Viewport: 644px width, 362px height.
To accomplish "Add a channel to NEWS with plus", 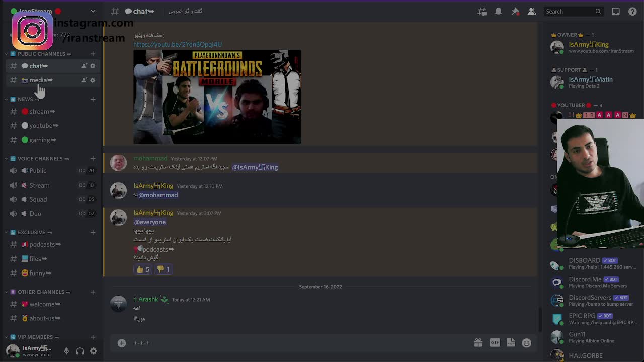I will 93,99.
